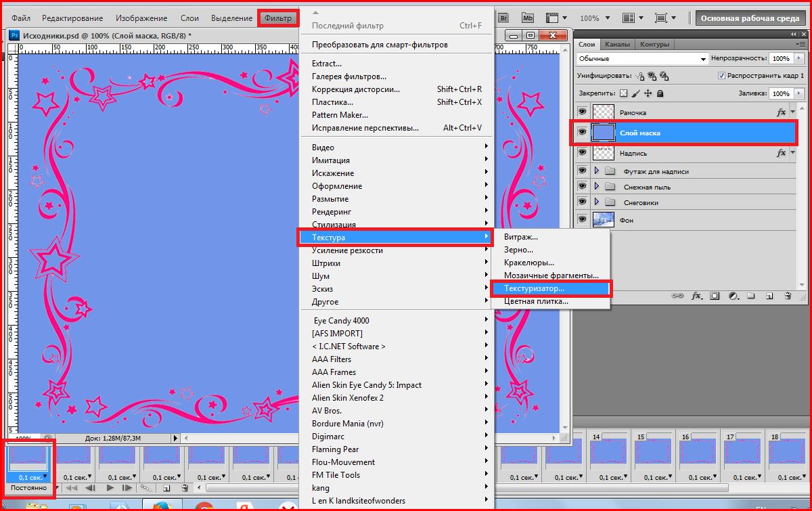This screenshot has width=812, height=511.
Task: Delete the layer with the trash icon
Action: click(x=788, y=296)
